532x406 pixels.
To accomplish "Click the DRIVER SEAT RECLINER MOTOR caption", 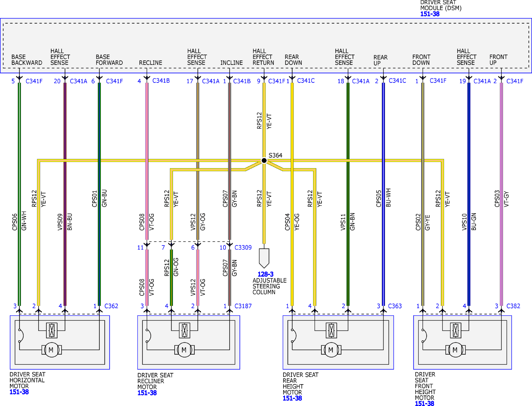I will (x=155, y=381).
